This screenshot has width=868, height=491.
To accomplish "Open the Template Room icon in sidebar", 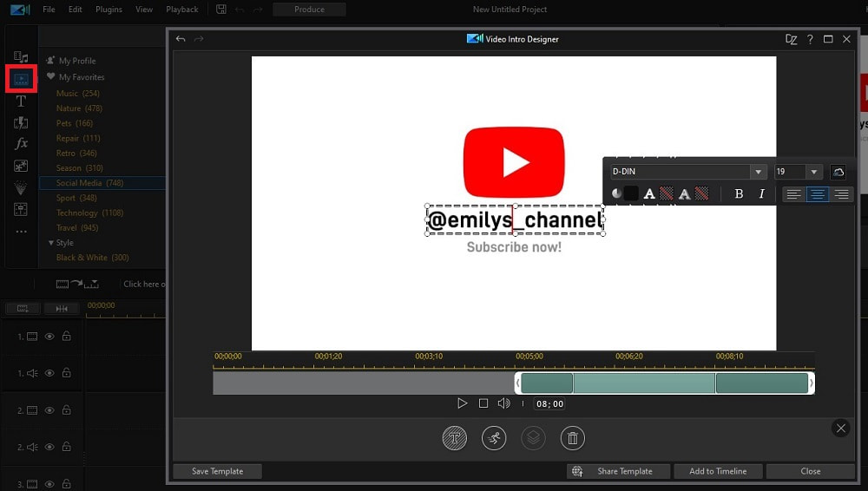I will point(21,209).
